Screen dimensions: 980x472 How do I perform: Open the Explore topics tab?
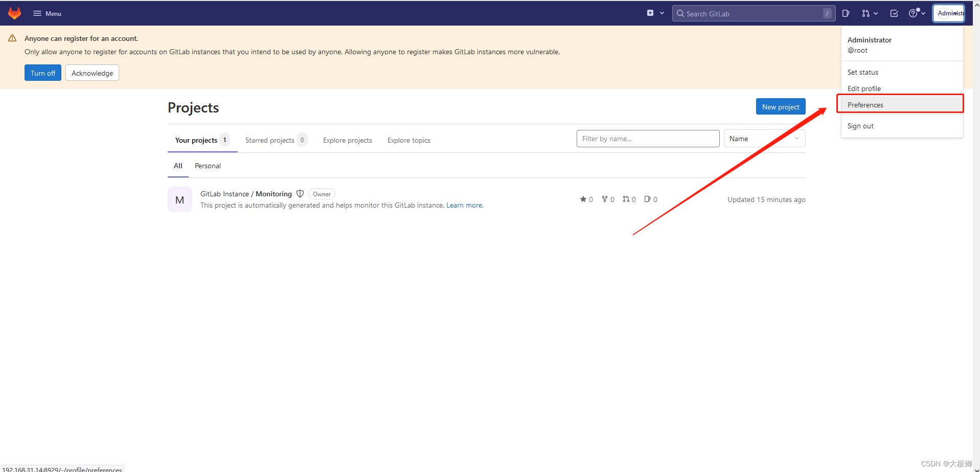(x=409, y=140)
